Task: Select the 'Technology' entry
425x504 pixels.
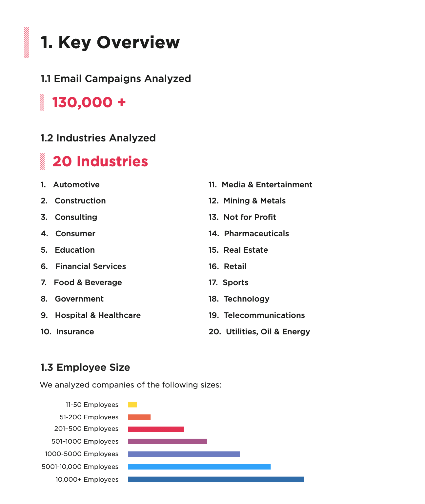Action: tap(247, 299)
